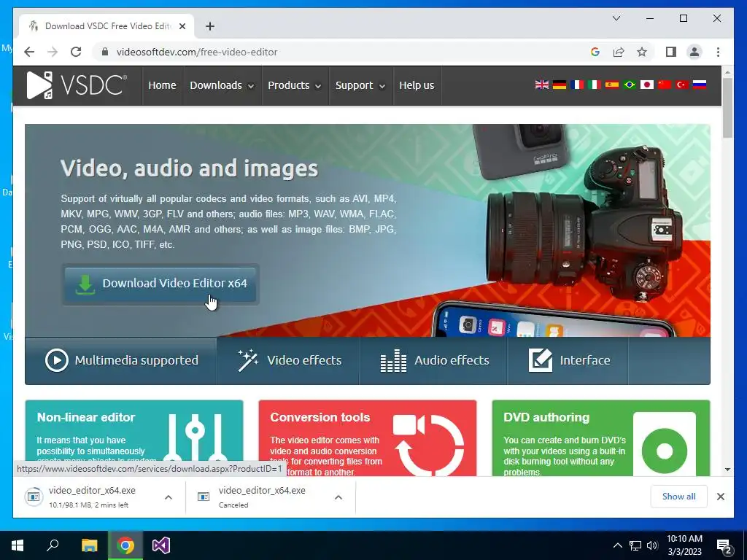Go back with browser back arrow
The height and width of the screenshot is (560, 747).
click(x=29, y=52)
